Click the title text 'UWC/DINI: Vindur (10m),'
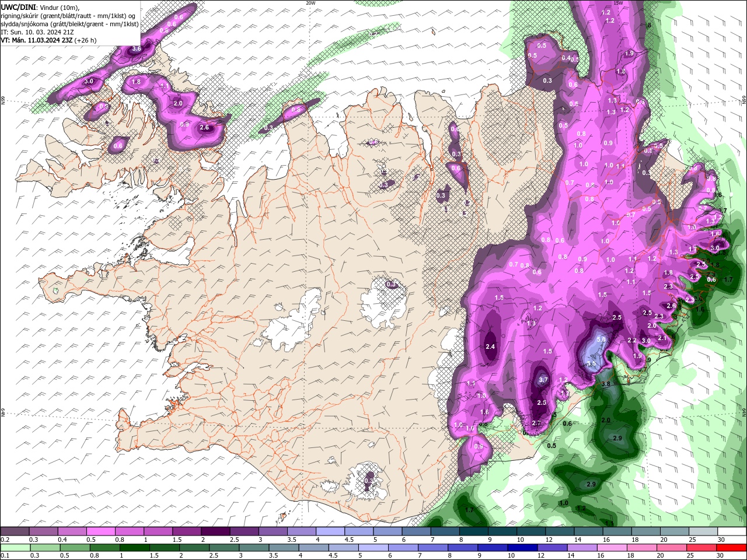The width and height of the screenshot is (747, 560). [x=39, y=7]
